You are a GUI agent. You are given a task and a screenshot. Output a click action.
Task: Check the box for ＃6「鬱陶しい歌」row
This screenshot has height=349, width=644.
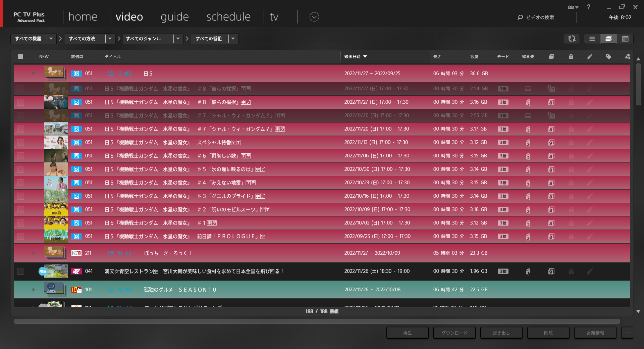point(21,156)
